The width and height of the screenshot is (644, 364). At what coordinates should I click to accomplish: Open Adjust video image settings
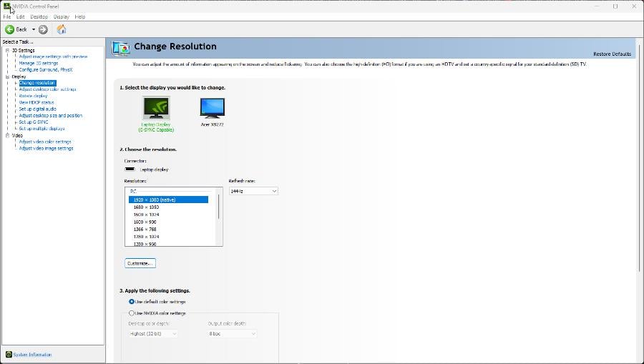[46, 148]
